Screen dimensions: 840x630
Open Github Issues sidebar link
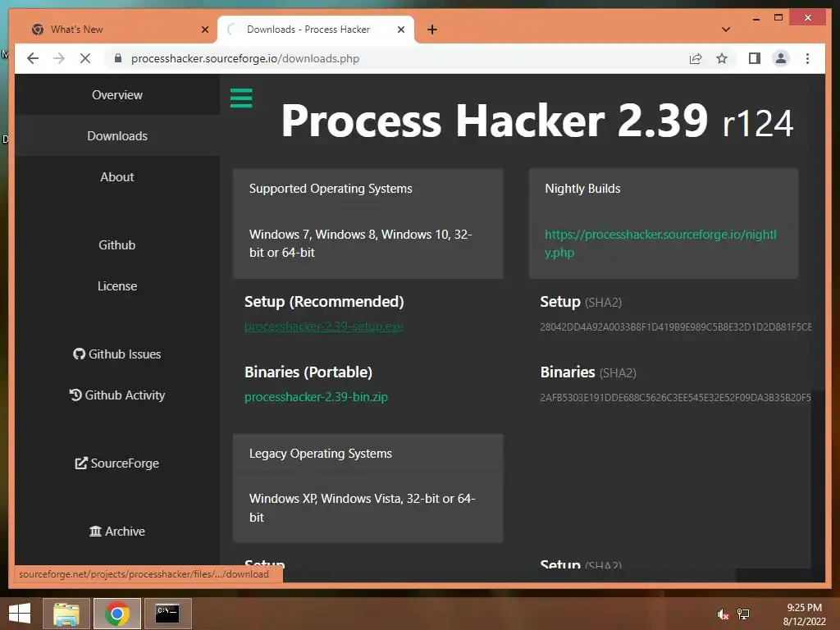(116, 354)
